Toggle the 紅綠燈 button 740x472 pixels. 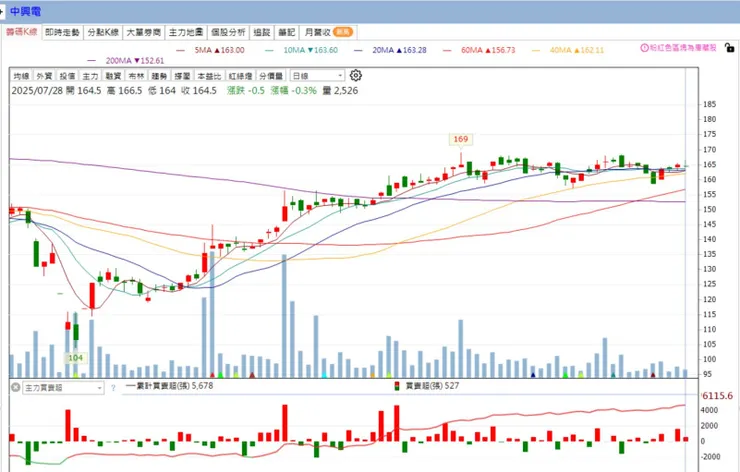240,76
